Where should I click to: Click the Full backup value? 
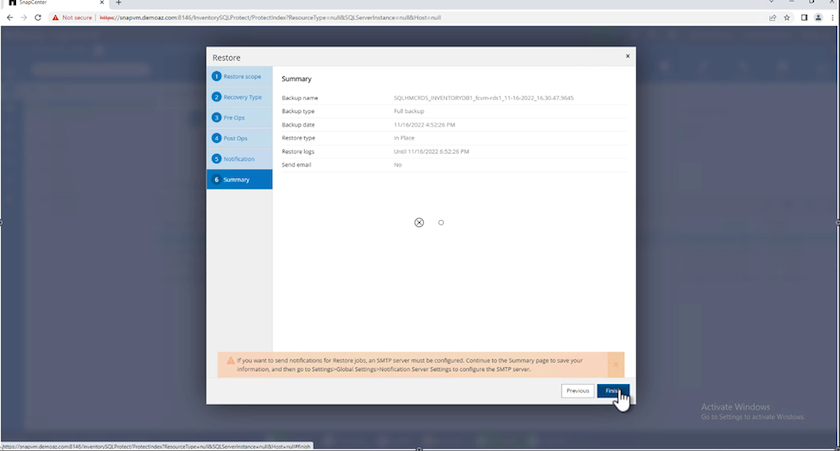(x=409, y=111)
